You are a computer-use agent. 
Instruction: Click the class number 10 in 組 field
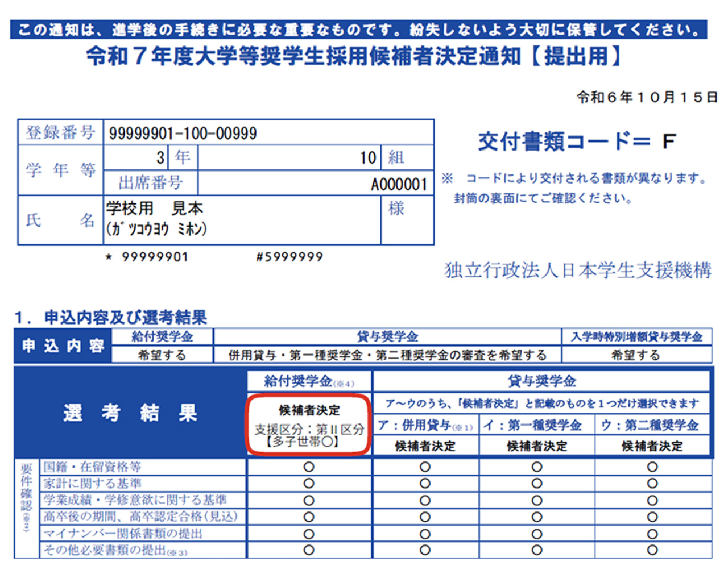click(x=368, y=157)
